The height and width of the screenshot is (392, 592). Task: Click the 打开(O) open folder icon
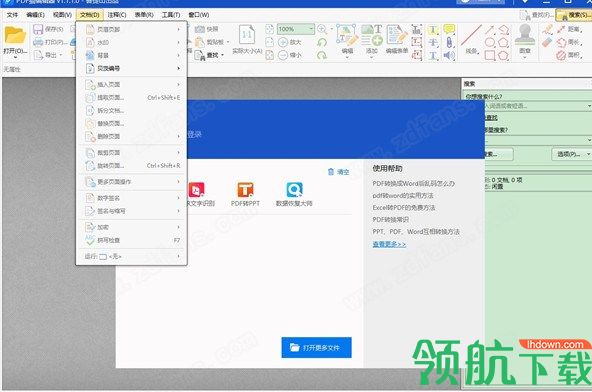click(x=15, y=35)
